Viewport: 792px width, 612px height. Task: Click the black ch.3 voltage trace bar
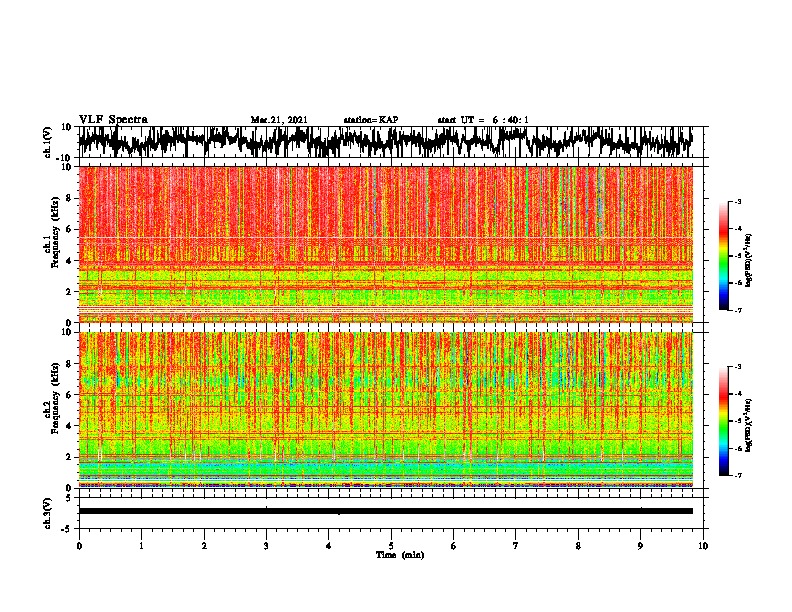386,511
